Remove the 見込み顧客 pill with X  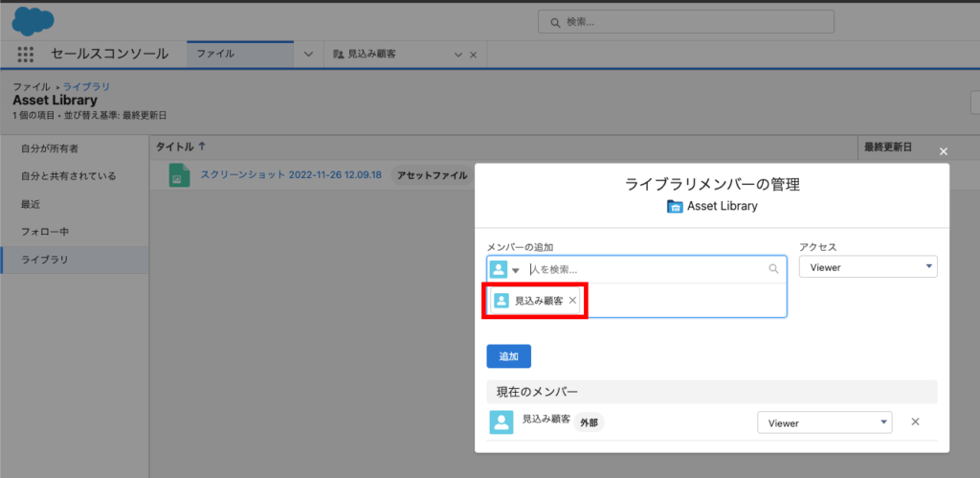click(x=572, y=301)
